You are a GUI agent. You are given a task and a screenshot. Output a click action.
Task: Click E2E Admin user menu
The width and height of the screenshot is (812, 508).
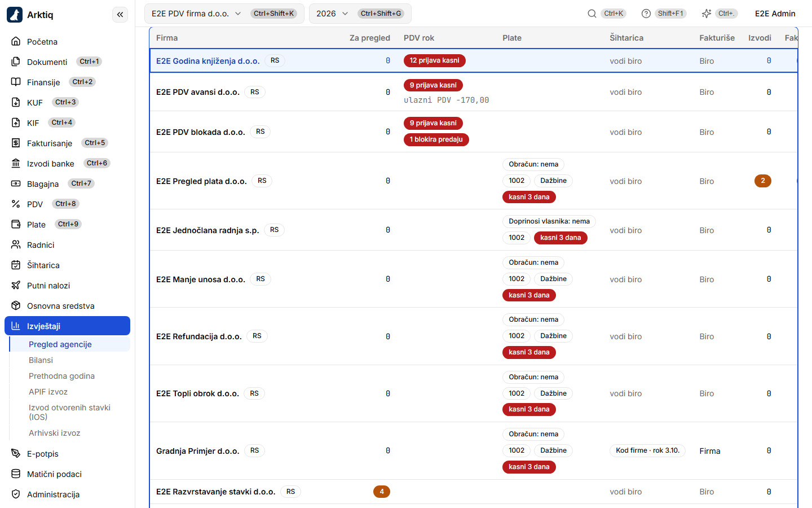[775, 14]
